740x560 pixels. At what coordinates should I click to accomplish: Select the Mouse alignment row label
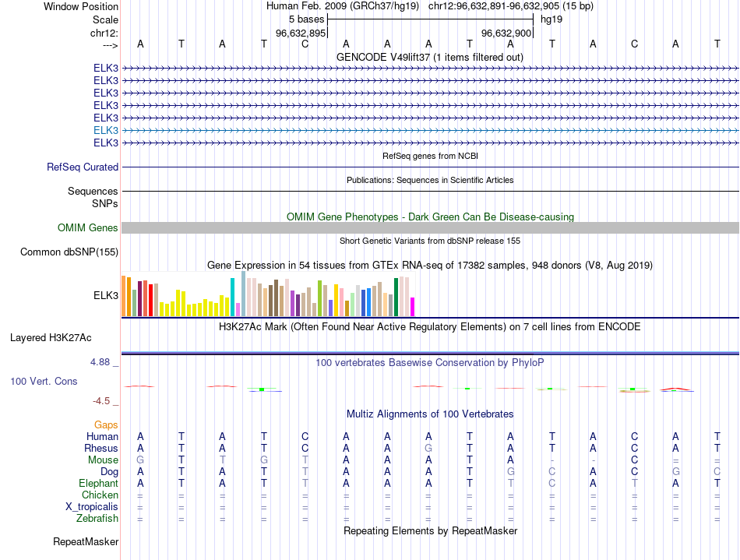(103, 460)
